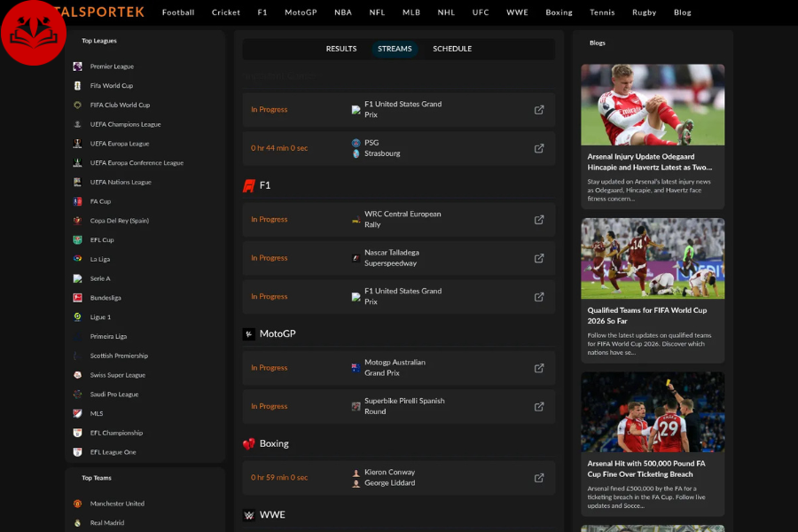
Task: Open the UEFA Europa Conference League link
Action: (137, 163)
